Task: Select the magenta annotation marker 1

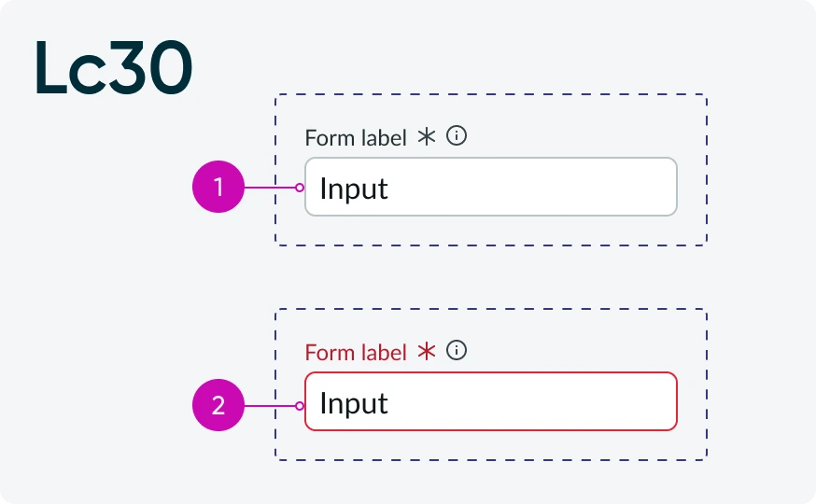Action: pyautogui.click(x=218, y=187)
